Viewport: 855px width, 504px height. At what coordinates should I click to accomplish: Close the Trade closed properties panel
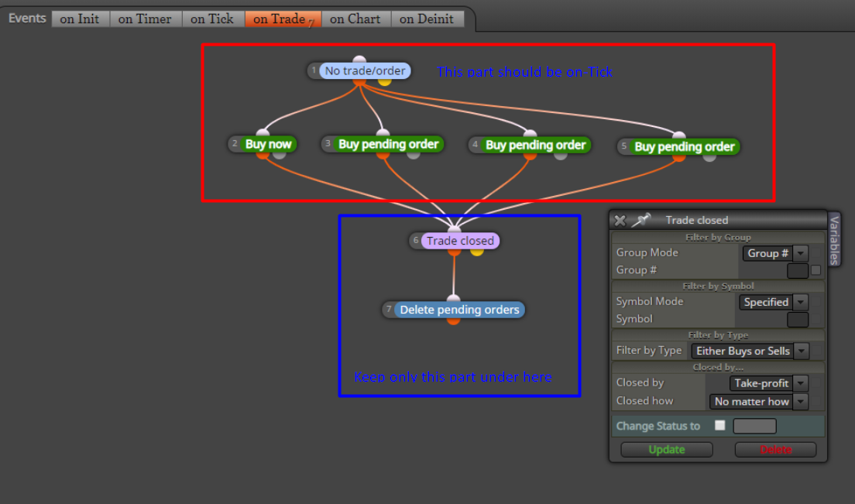(620, 220)
